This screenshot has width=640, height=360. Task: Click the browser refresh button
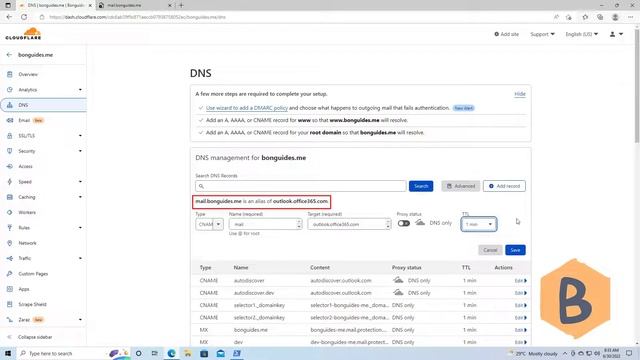click(24, 17)
